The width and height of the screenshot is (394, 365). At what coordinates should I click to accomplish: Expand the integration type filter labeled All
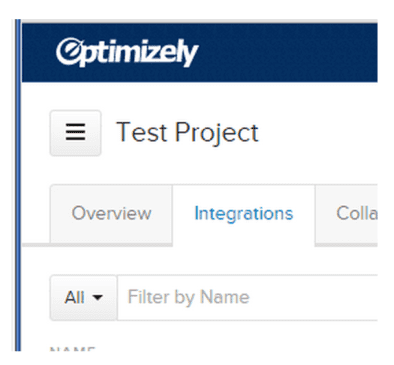[x=83, y=297]
